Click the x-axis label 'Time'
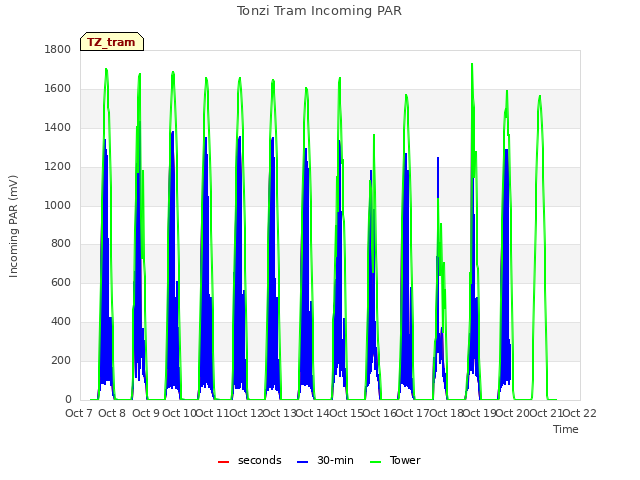This screenshot has height=480, width=640. click(x=565, y=429)
